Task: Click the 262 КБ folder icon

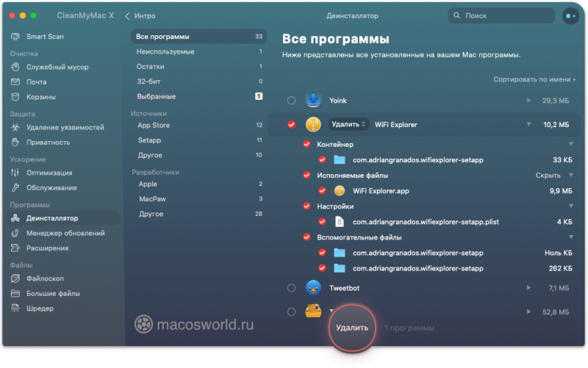Action: pos(340,268)
